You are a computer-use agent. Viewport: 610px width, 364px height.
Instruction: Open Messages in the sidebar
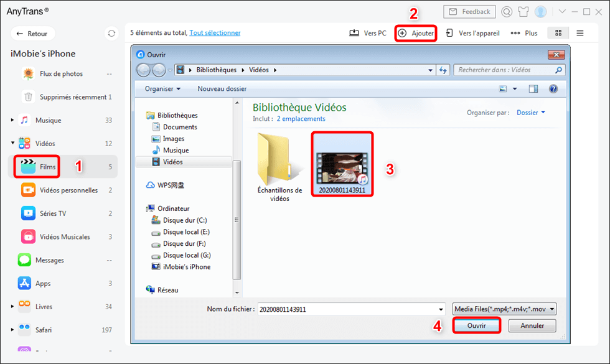point(49,260)
